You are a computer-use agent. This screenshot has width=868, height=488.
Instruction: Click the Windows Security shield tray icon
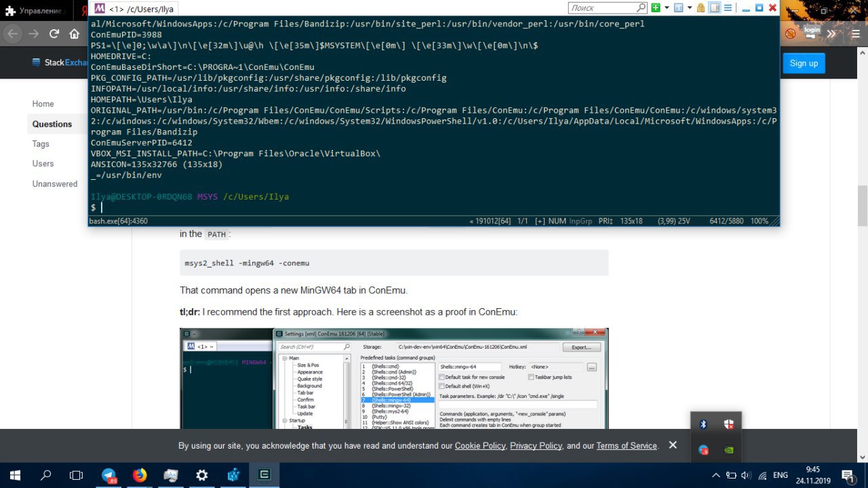pos(728,424)
